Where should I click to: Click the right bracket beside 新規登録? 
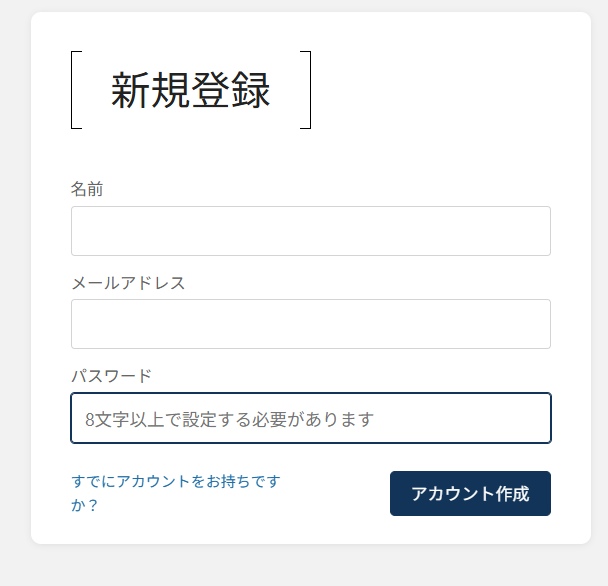tap(308, 90)
